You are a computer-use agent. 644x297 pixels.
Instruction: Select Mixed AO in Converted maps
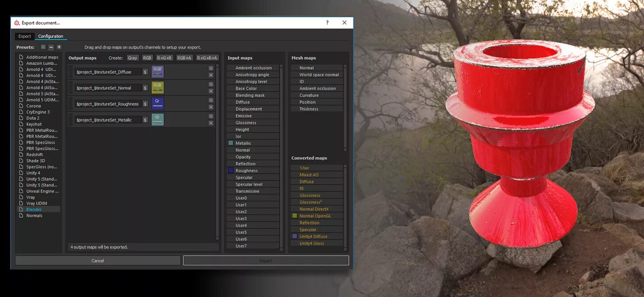pos(317,175)
